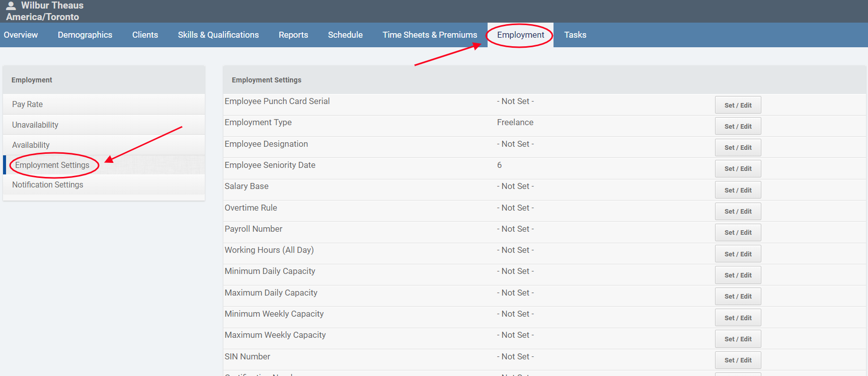Open the Tasks tab
Viewport: 868px width, 376px height.
click(x=575, y=35)
